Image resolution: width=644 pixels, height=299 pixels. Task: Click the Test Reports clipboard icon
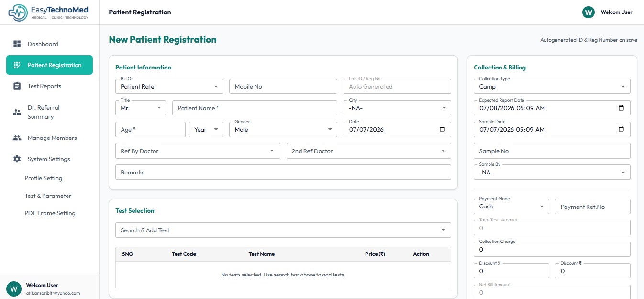17,86
